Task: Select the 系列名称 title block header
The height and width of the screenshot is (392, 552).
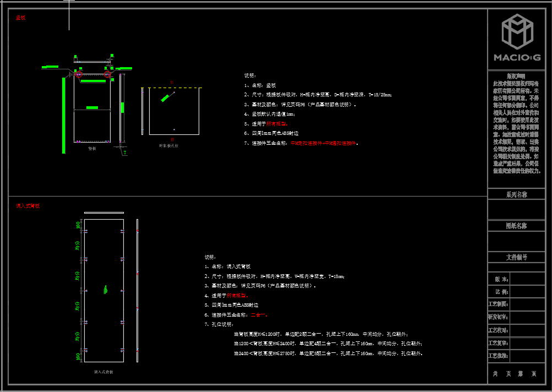Action: [516, 194]
